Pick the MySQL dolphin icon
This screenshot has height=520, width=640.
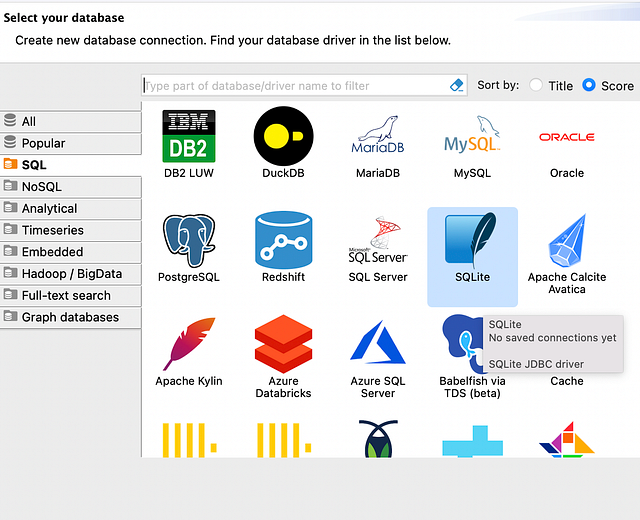tap(472, 133)
